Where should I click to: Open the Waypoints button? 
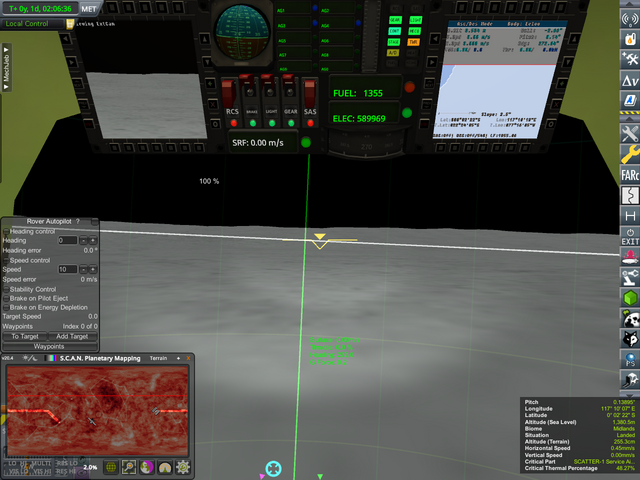coord(49,346)
